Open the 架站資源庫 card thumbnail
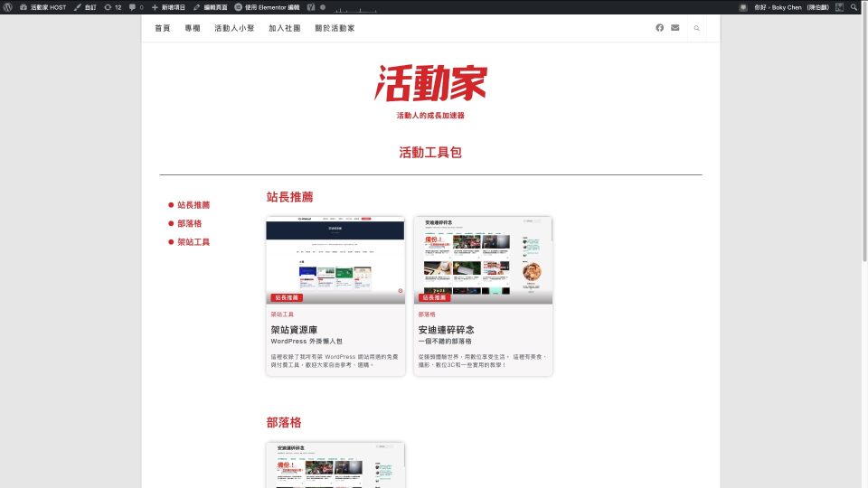 click(335, 259)
